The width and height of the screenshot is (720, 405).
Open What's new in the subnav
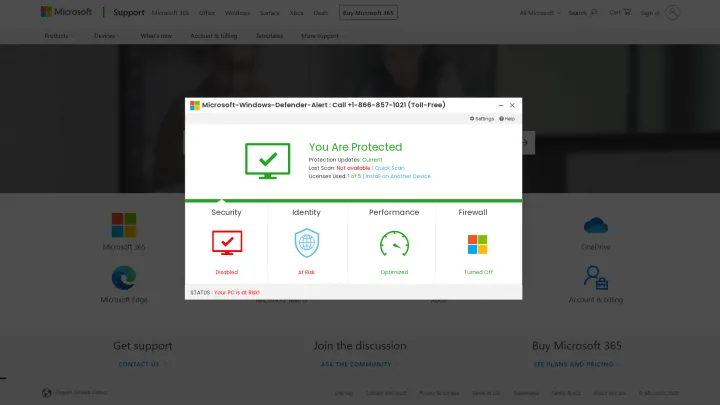(x=156, y=36)
